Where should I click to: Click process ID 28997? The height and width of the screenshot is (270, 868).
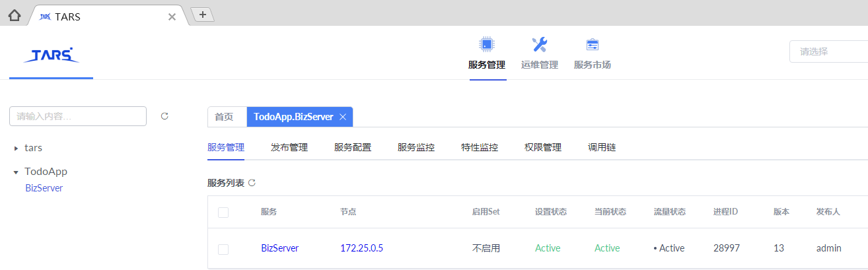pyautogui.click(x=727, y=248)
